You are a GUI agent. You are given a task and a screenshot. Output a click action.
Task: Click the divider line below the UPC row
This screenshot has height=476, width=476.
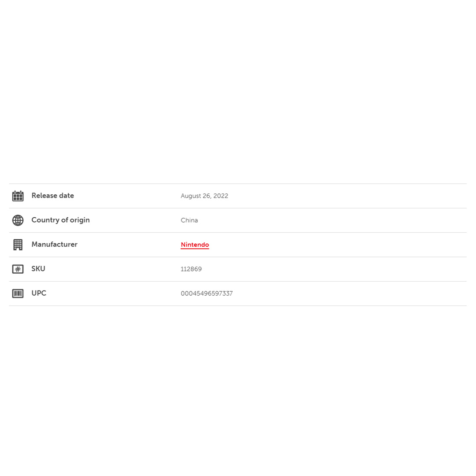click(x=238, y=306)
